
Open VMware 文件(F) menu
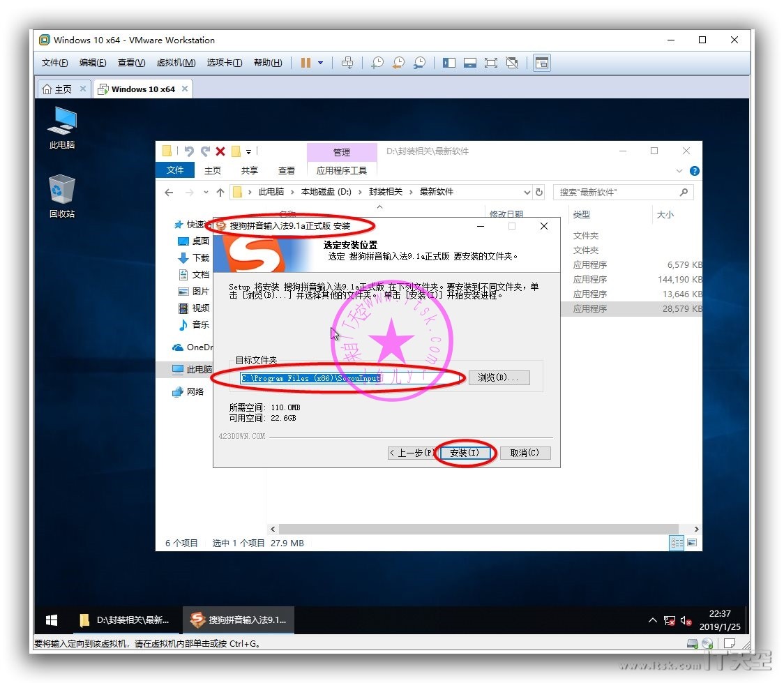54,63
